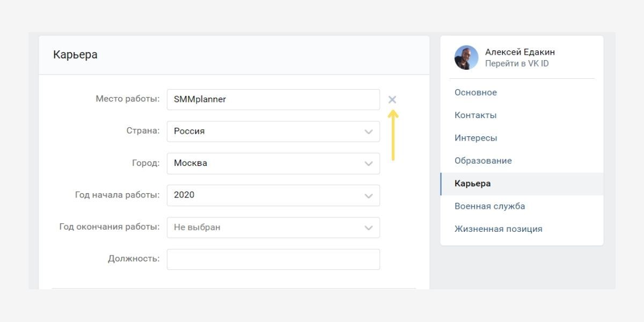Focus the Должность text field
Screen dimensions: 644x322
(273, 259)
